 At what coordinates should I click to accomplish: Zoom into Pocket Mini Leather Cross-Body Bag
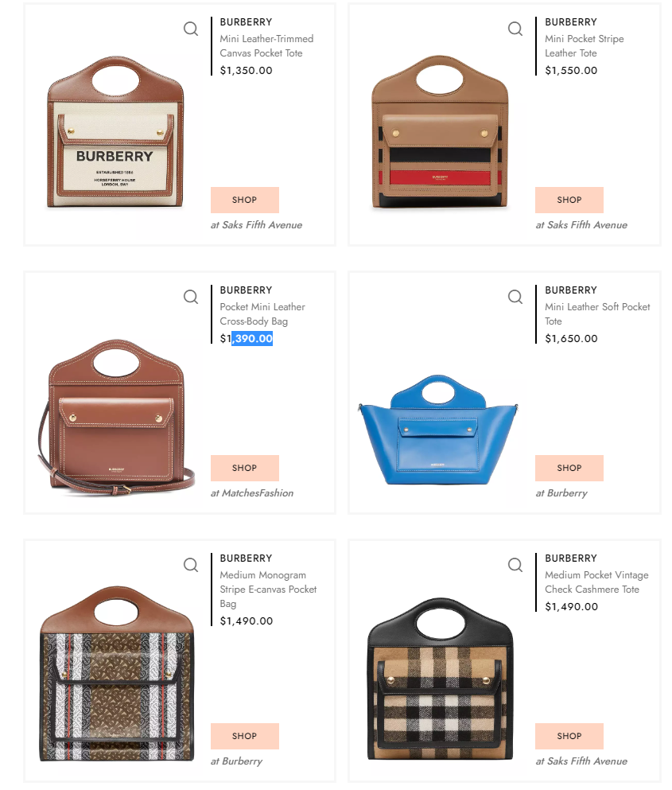[x=190, y=297]
